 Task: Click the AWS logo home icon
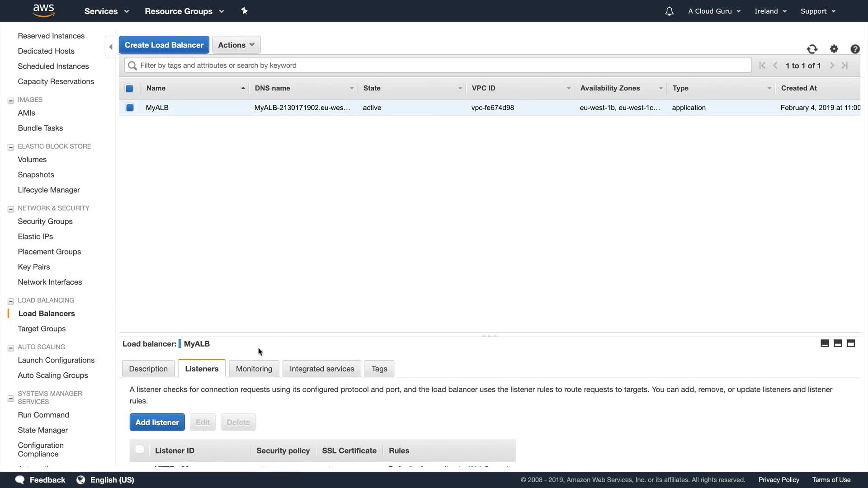pos(44,10)
